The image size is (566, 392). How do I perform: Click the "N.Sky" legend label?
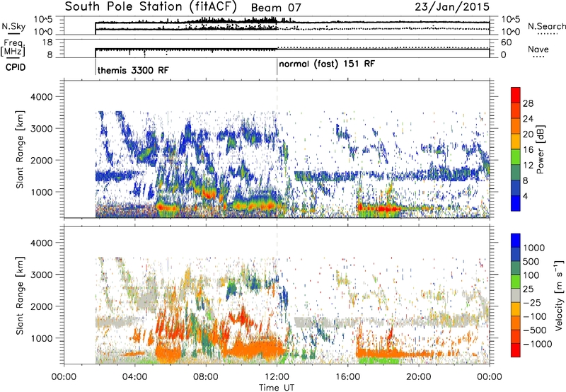click(13, 26)
